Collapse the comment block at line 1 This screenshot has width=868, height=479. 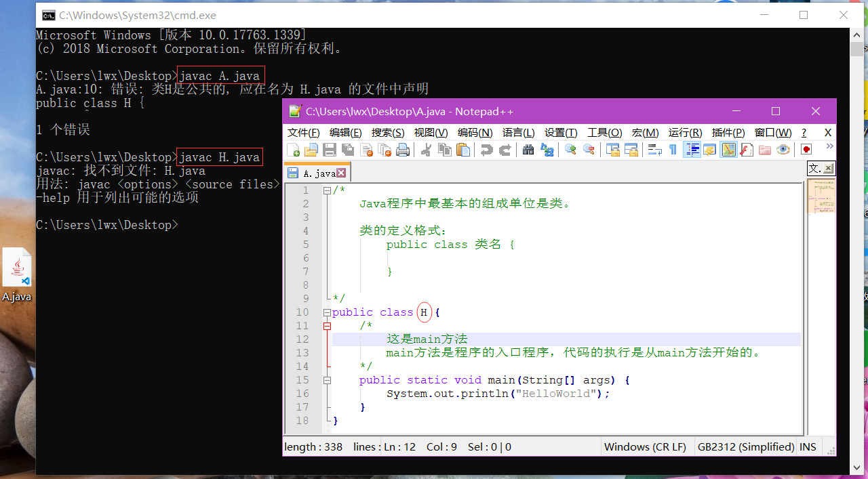[x=328, y=190]
